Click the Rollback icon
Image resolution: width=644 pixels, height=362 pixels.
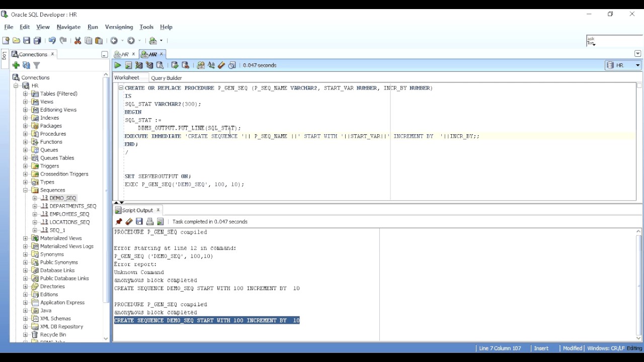[x=185, y=65]
